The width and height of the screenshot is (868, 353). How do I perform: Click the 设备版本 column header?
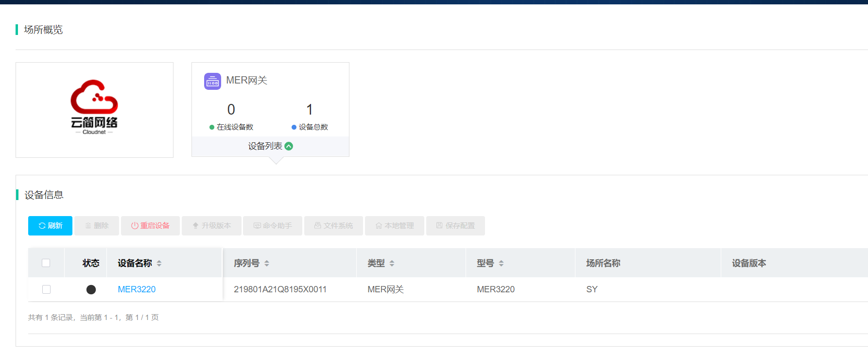pyautogui.click(x=749, y=263)
